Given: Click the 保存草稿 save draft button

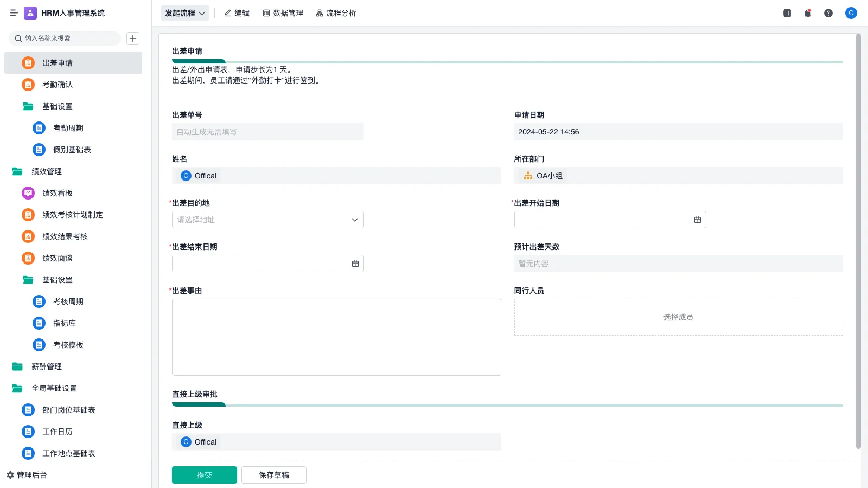Looking at the screenshot, I should pos(273,474).
